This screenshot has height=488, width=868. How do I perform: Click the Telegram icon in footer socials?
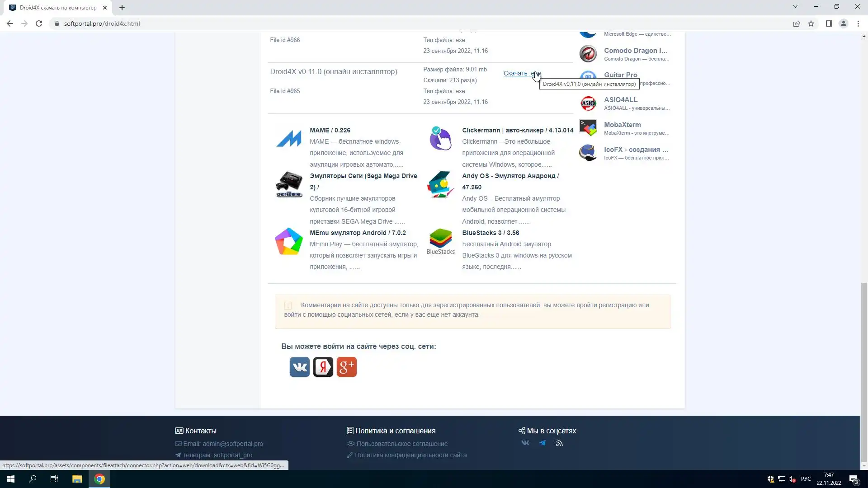(542, 443)
